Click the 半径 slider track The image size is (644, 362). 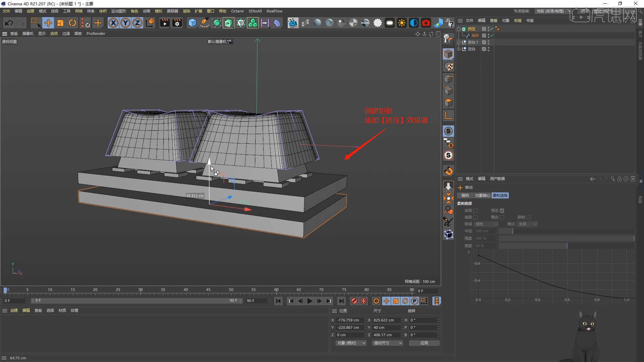[x=567, y=231]
